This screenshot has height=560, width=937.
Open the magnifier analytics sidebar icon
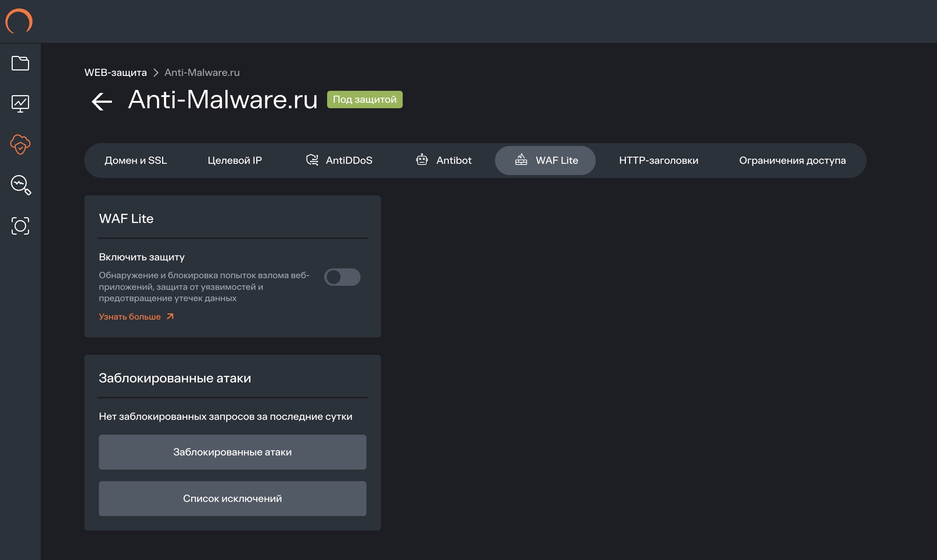click(20, 185)
